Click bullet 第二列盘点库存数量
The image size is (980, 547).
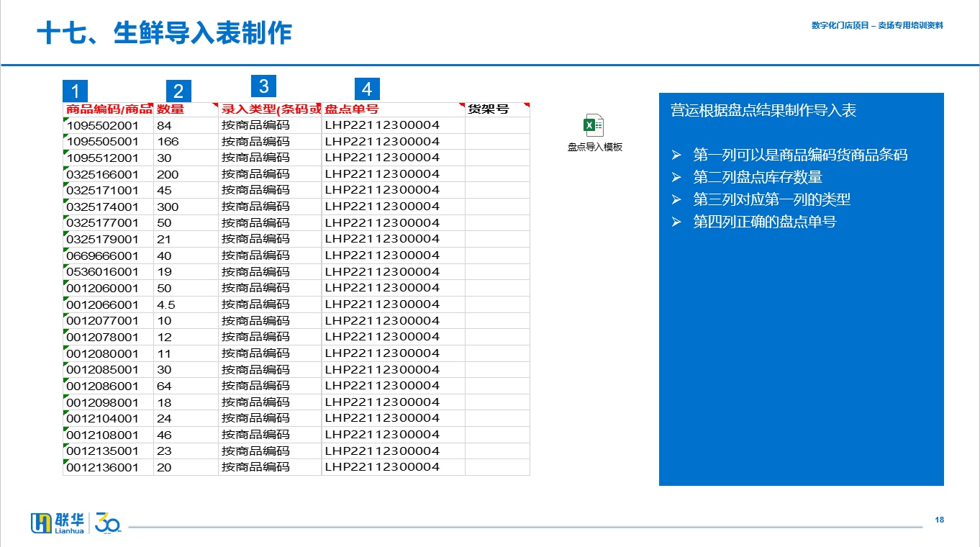(758, 177)
